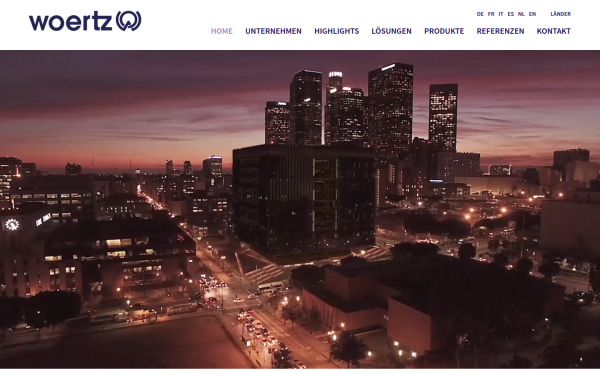Open the HIGHLIGHTS menu
The width and height of the screenshot is (600, 375).
[x=336, y=31]
